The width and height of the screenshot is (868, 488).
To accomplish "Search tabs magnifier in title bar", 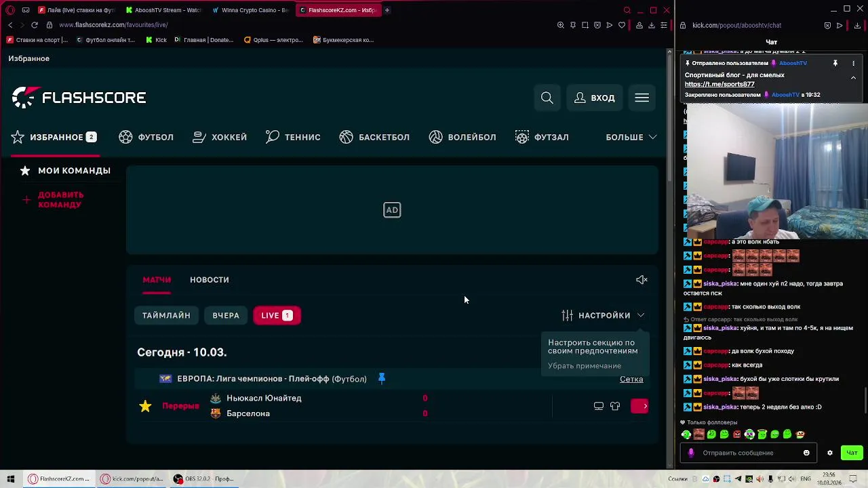I will (627, 10).
